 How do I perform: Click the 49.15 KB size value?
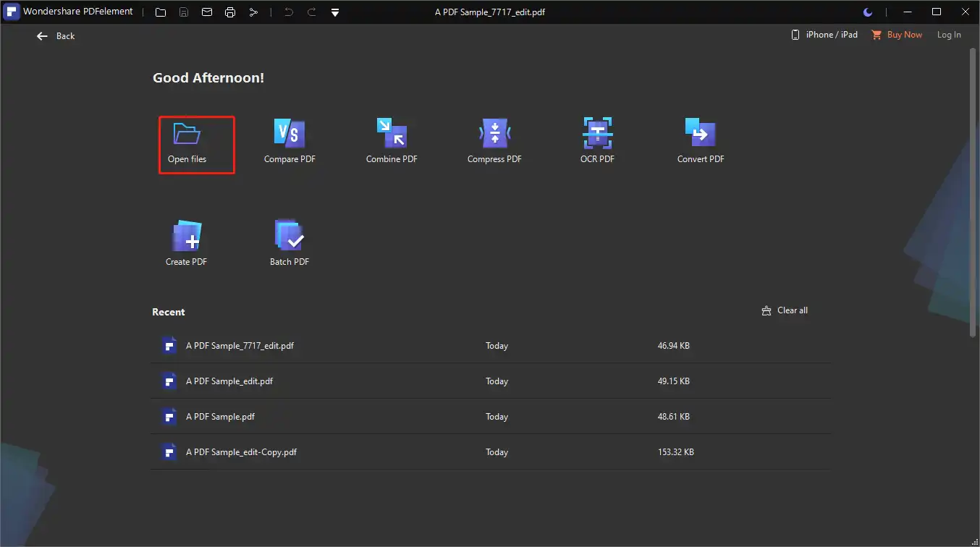pyautogui.click(x=674, y=381)
